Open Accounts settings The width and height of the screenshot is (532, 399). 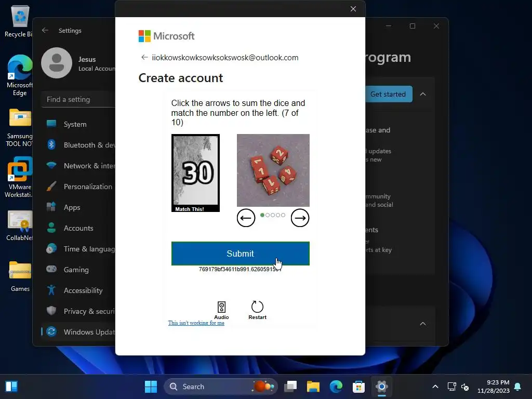coord(79,228)
